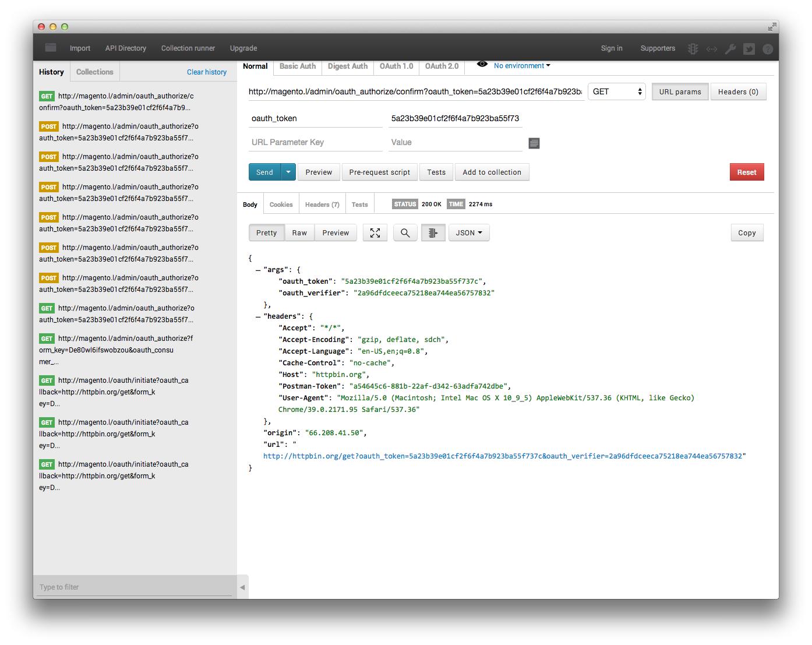812x645 pixels.
Task: Click the Clear history link
Action: coord(206,72)
